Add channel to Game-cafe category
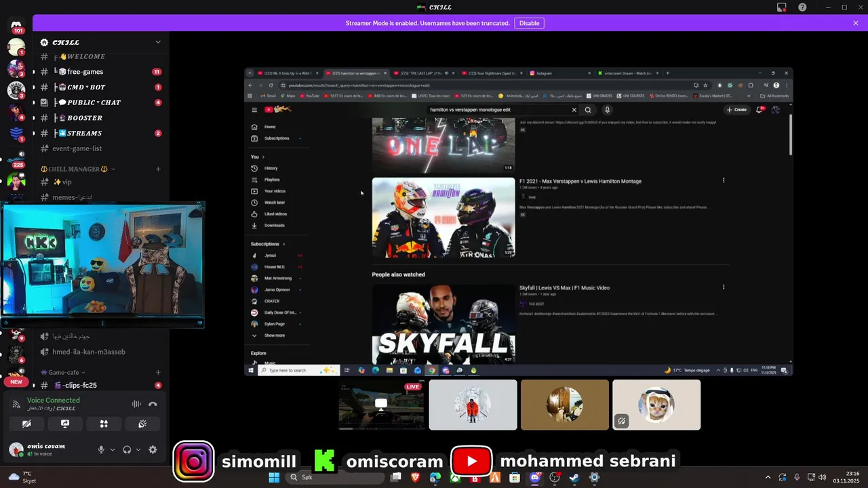This screenshot has height=488, width=868. click(158, 372)
